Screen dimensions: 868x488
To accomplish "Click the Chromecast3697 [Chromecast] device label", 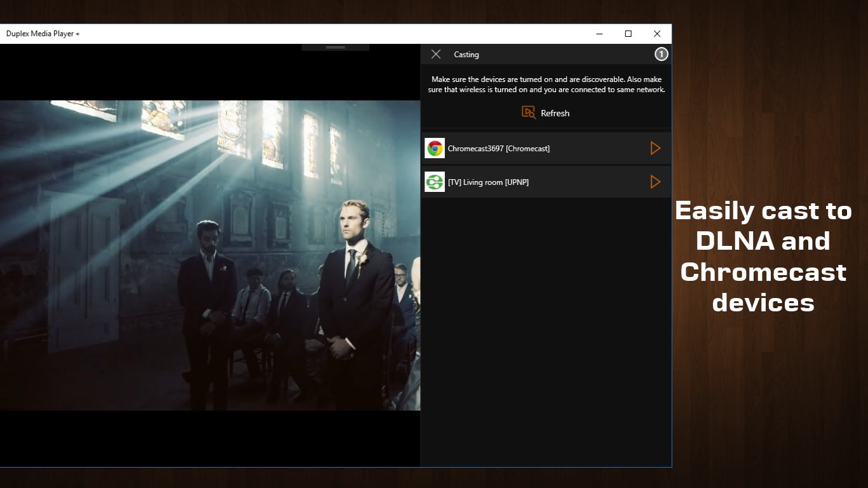I will pyautogui.click(x=499, y=148).
